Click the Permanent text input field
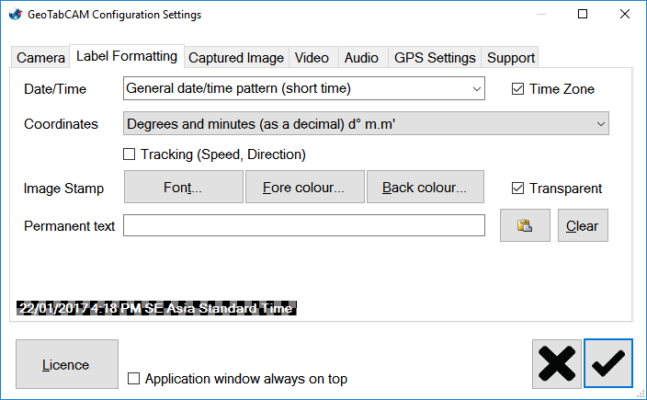This screenshot has width=647, height=400. 304,226
